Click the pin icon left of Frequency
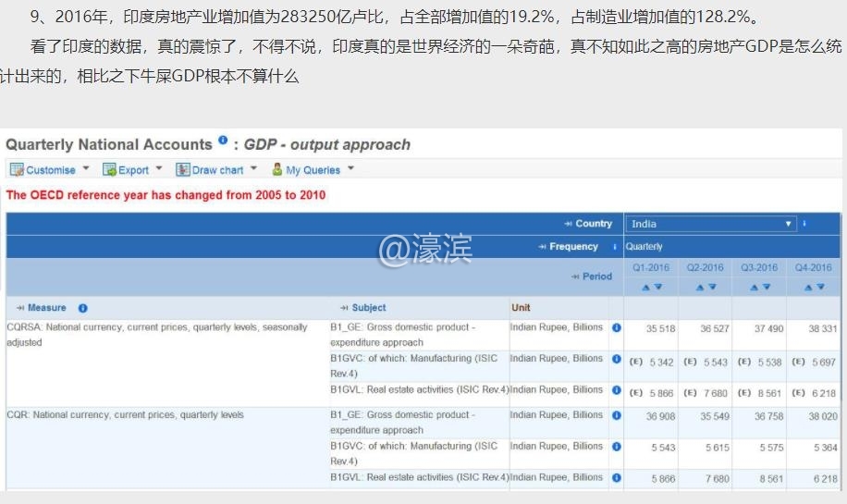This screenshot has height=504, width=847. pos(543,246)
